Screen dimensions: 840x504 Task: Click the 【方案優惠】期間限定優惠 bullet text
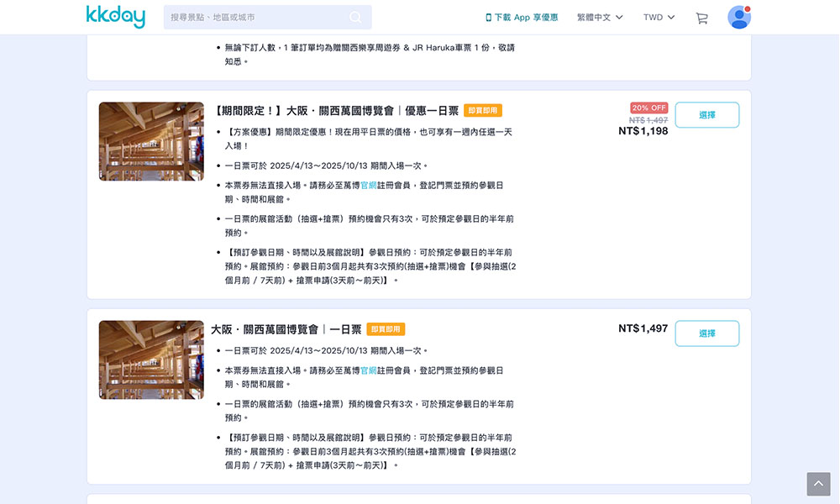(x=369, y=139)
